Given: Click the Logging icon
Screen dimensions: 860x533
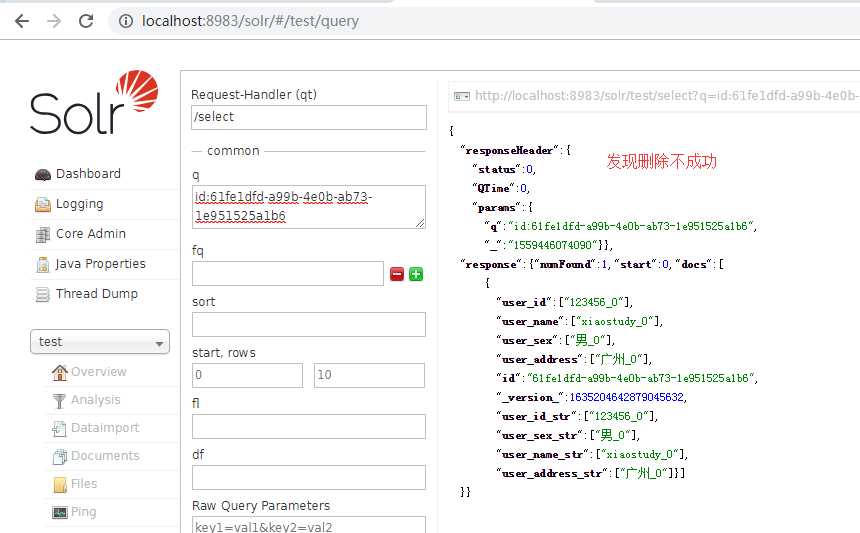Looking at the screenshot, I should (43, 205).
